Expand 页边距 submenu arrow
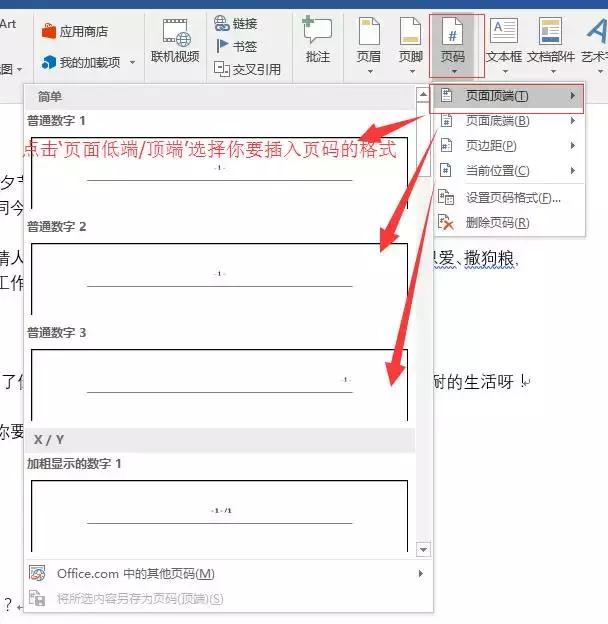This screenshot has height=624, width=608. point(573,146)
